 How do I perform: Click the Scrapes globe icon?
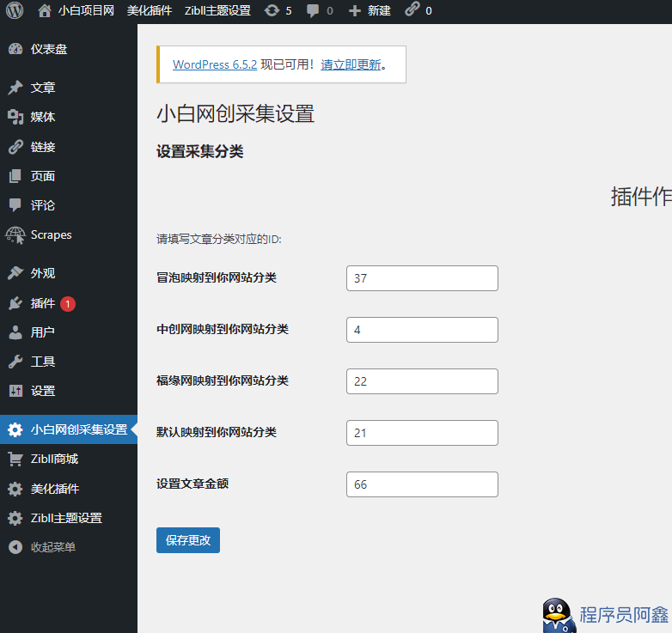(15, 235)
